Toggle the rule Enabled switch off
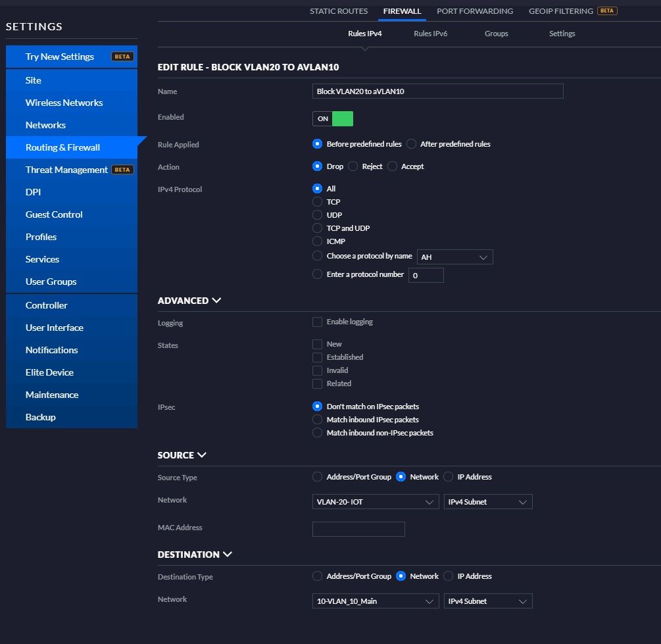Viewport: 661px width, 644px height. pyautogui.click(x=333, y=118)
